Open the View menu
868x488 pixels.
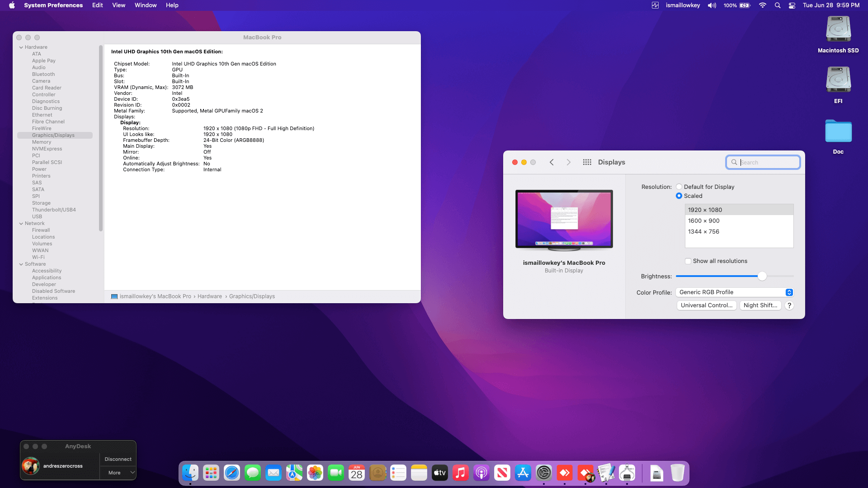point(119,5)
